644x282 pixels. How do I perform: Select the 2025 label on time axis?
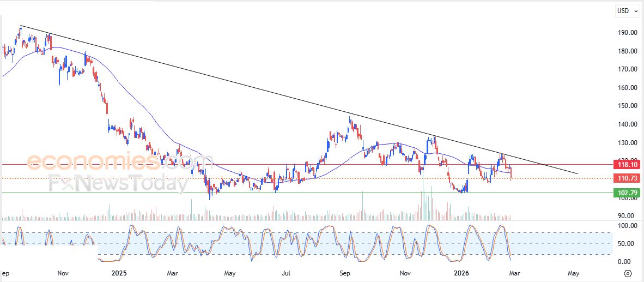(119, 273)
